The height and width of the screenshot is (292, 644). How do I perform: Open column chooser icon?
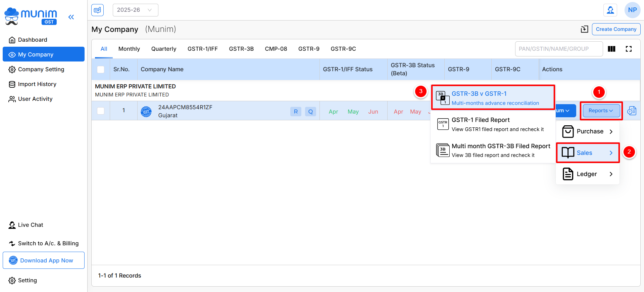tap(612, 49)
